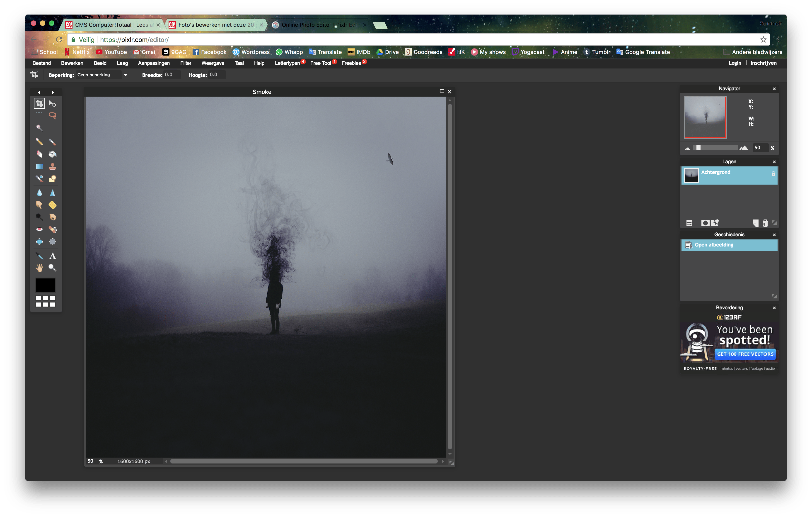The width and height of the screenshot is (812, 517).
Task: Pick the Paint Bucket tool
Action: click(x=53, y=154)
